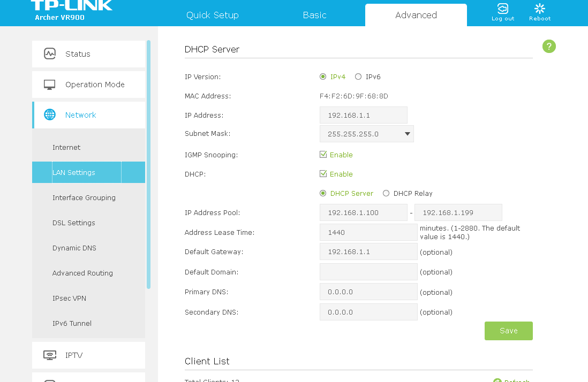Select the DHCP Server radio option
The image size is (588, 382).
pyautogui.click(x=323, y=193)
